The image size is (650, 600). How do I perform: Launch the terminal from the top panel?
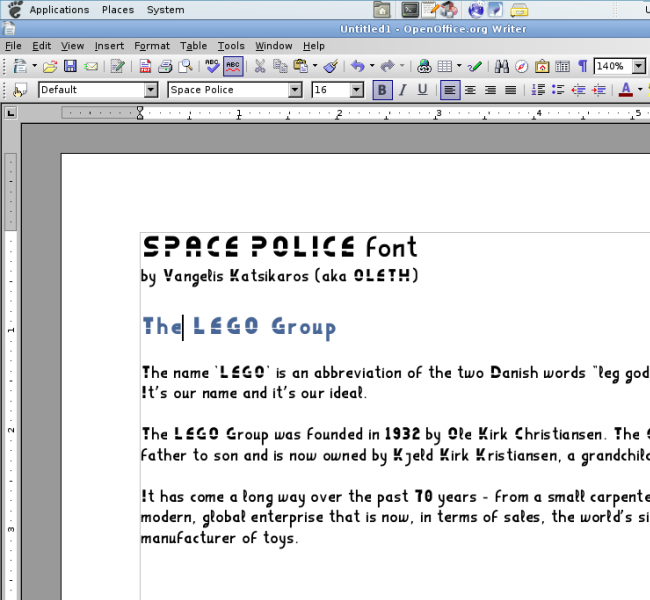[410, 10]
